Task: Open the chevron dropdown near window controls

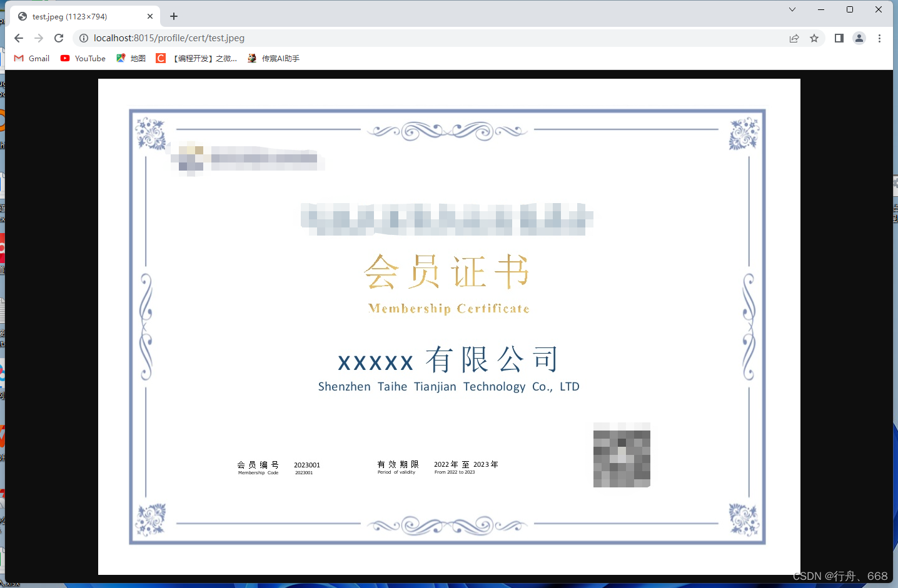Action: point(792,9)
